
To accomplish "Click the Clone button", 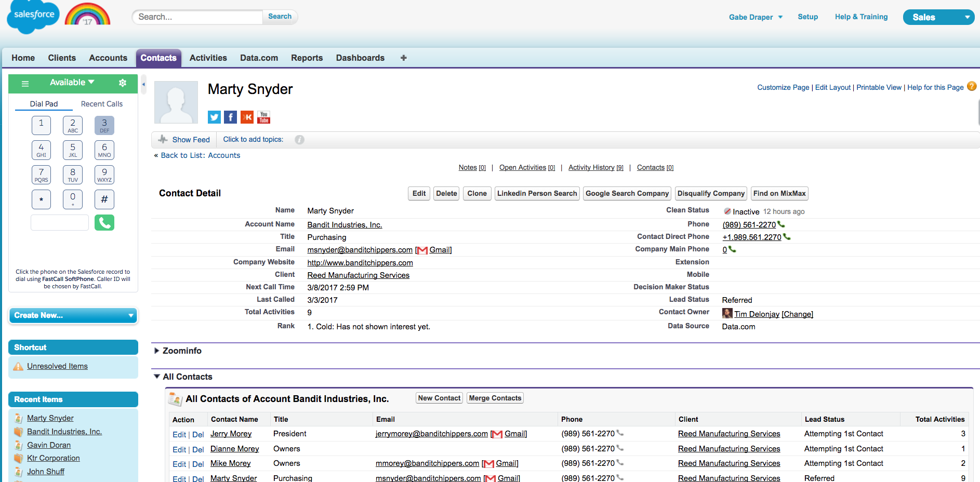I will pyautogui.click(x=477, y=194).
